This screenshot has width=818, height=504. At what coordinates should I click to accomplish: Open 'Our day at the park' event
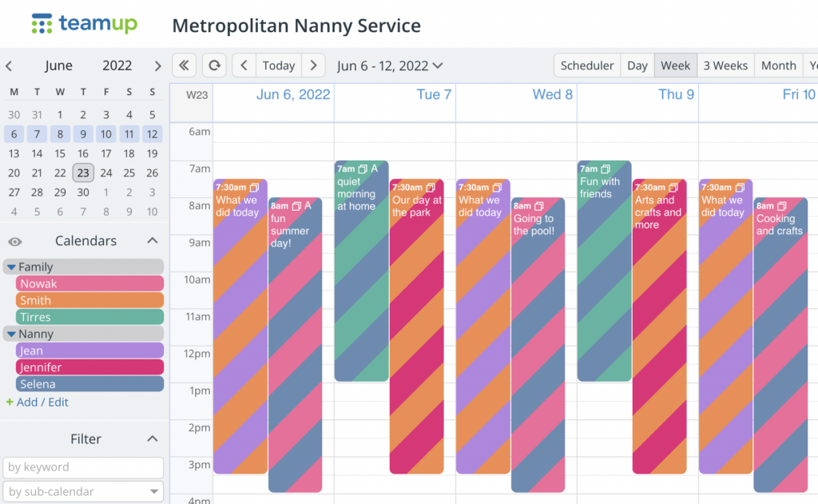coord(416,327)
